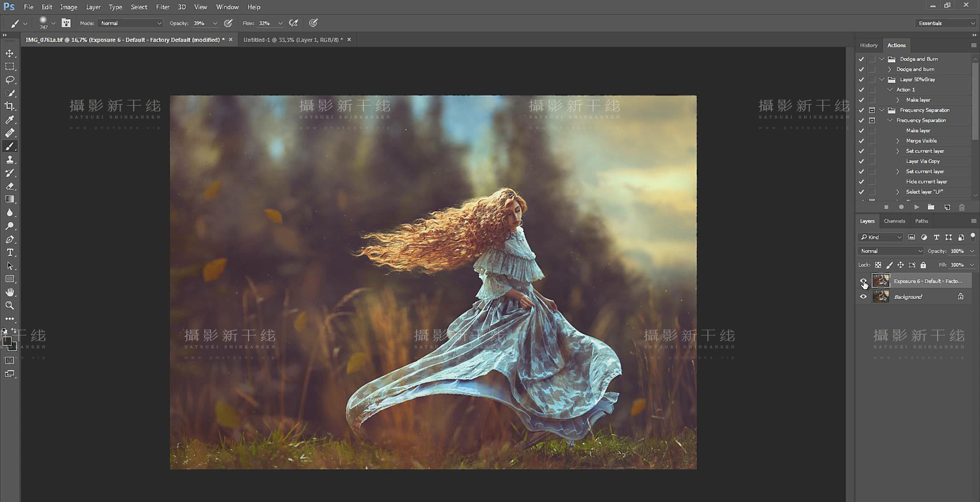Open brush Opacity slider dropdown
The image size is (980, 502).
[215, 23]
